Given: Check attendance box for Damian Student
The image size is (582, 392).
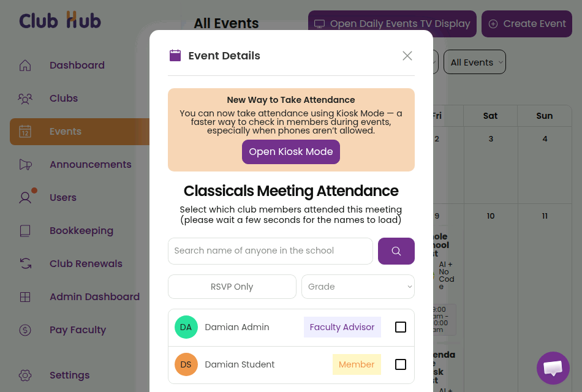Looking at the screenshot, I should coord(401,364).
